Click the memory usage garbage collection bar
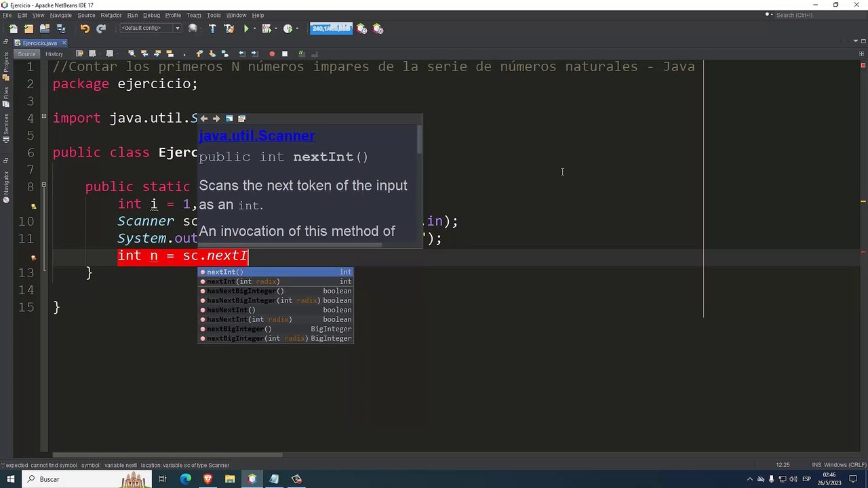This screenshot has width=868, height=488. pyautogui.click(x=331, y=28)
